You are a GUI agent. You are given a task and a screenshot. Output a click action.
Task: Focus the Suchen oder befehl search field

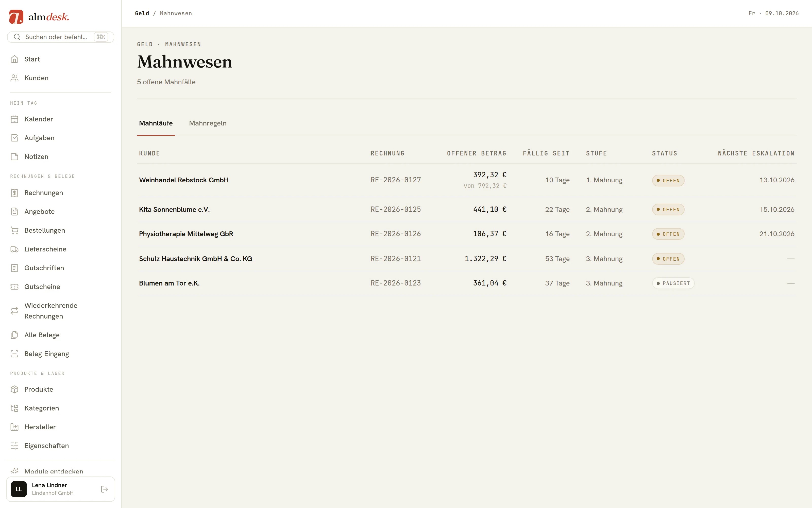(x=60, y=37)
